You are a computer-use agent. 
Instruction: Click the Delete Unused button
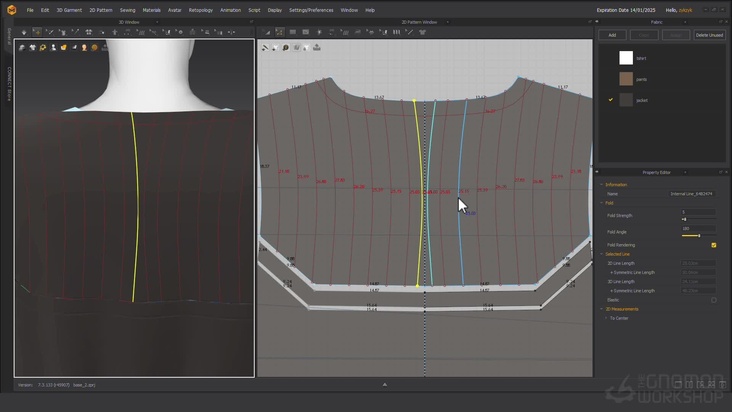coord(708,35)
